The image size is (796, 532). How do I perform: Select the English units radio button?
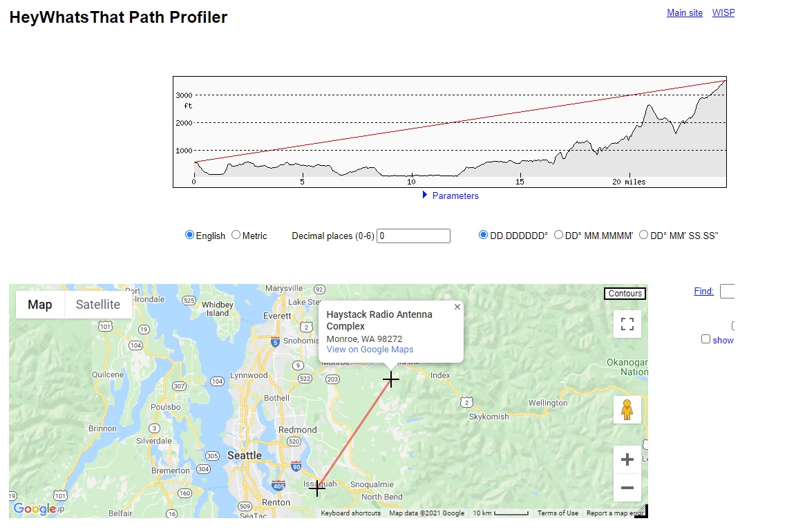point(190,235)
